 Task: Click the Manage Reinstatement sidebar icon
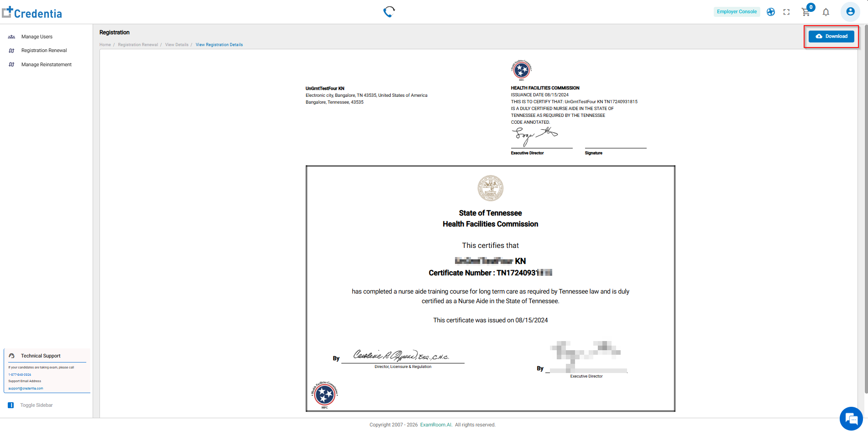click(11, 64)
